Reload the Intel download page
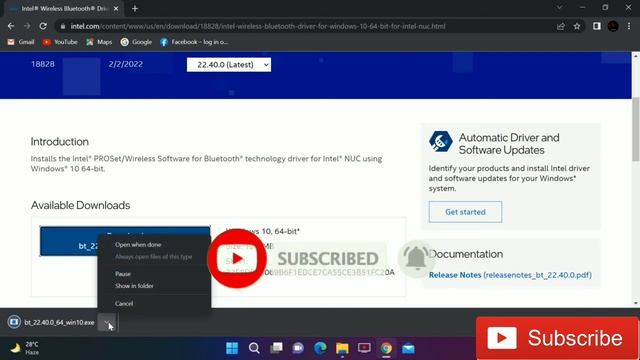 tap(43, 26)
